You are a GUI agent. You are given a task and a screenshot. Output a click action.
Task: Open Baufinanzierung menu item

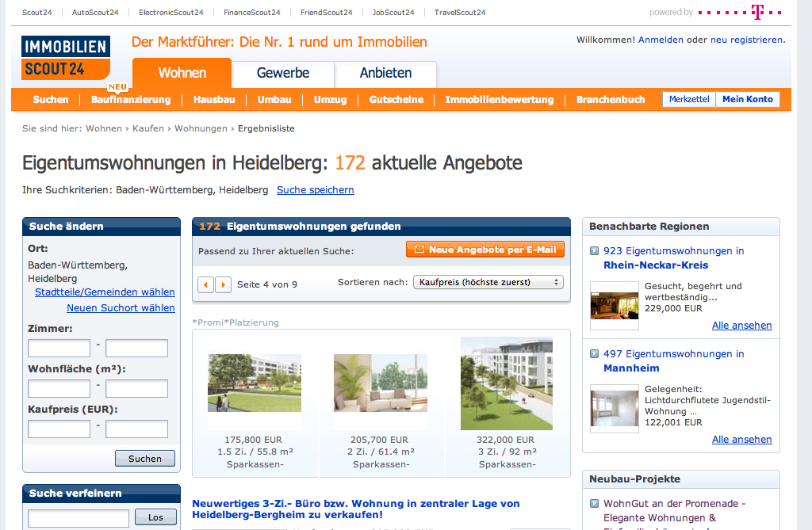(x=131, y=99)
